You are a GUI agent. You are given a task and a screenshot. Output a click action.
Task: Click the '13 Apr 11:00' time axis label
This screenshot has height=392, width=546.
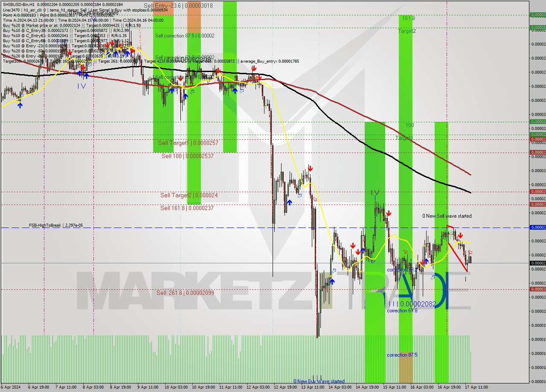[312, 387]
